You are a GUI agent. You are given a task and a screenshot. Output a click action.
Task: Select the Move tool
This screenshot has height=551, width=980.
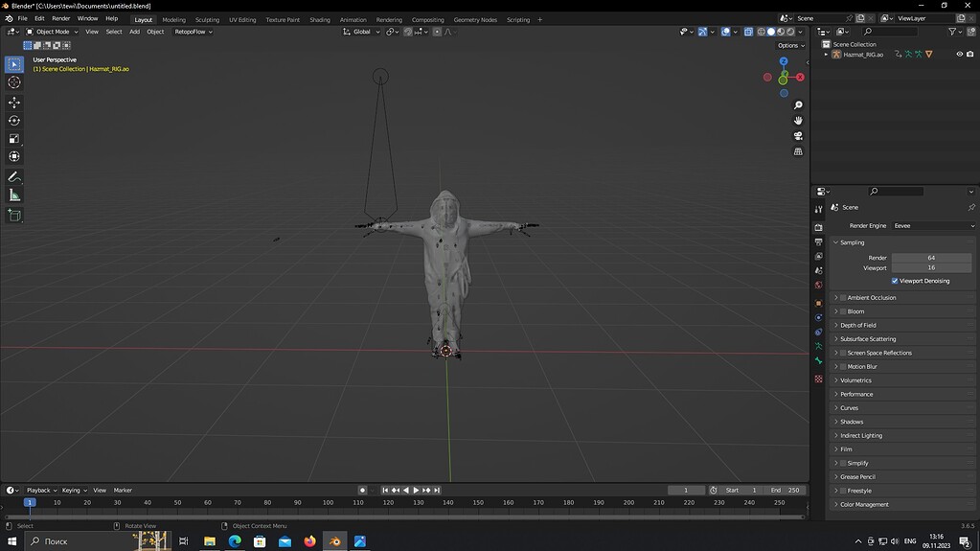(x=14, y=103)
